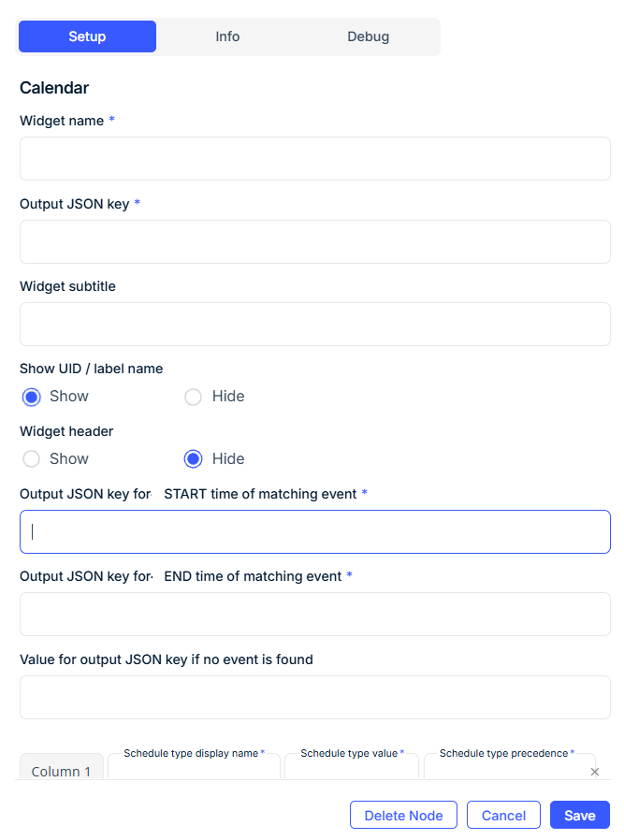Click the Cancel button
The height and width of the screenshot is (840, 624).
pos(503,814)
